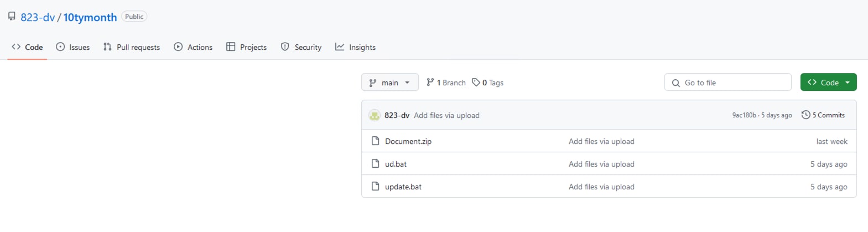
Task: Click the Public visibility badge
Action: pyautogui.click(x=134, y=17)
